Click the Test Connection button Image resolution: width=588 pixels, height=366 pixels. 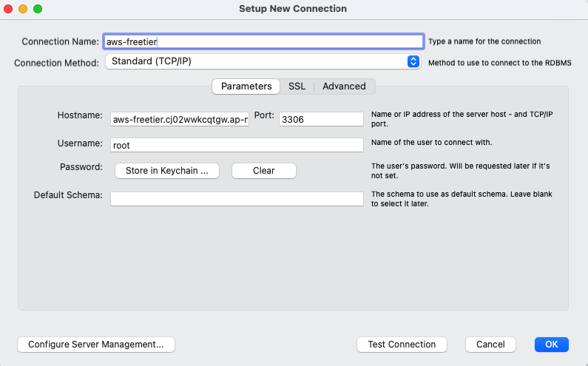(402, 345)
